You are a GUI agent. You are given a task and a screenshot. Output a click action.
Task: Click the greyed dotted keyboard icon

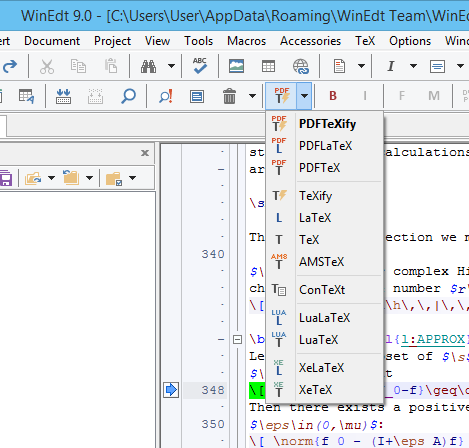pos(95,96)
